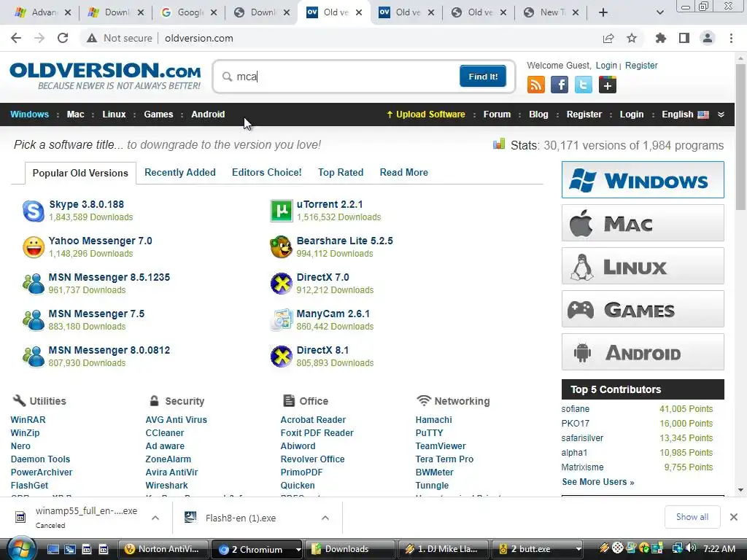The image size is (747, 560).
Task: Expand the English language dropdown
Action: point(685,114)
